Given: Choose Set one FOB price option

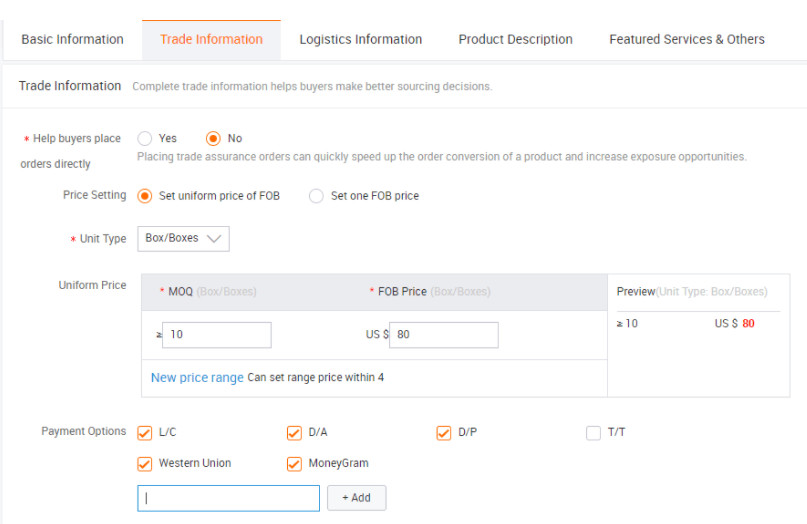Looking at the screenshot, I should point(316,196).
